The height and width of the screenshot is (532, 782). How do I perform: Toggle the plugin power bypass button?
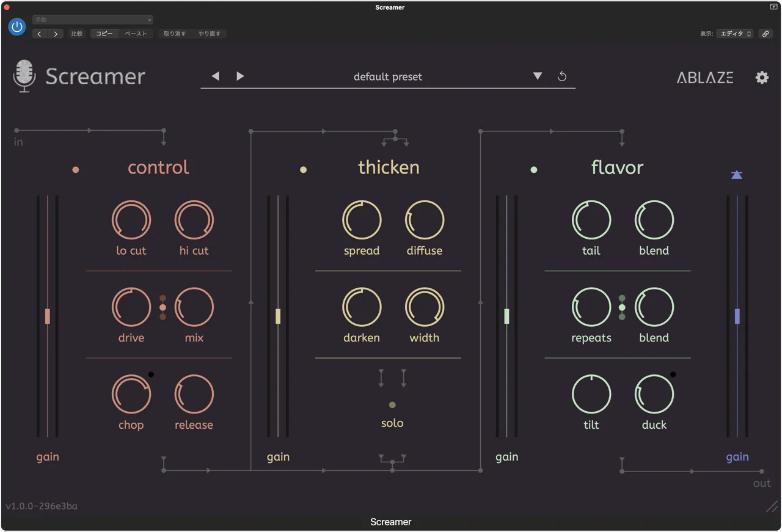(17, 27)
